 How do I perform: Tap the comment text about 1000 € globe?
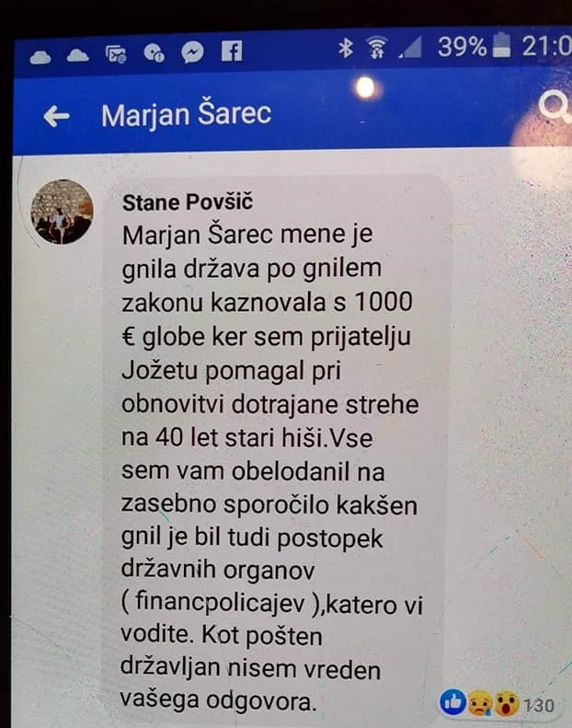(x=272, y=467)
